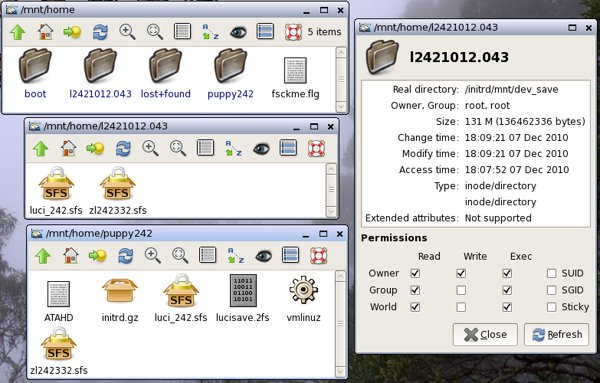Select zl242332.sfs in puppy242 window
This screenshot has width=600, height=383.
59,351
